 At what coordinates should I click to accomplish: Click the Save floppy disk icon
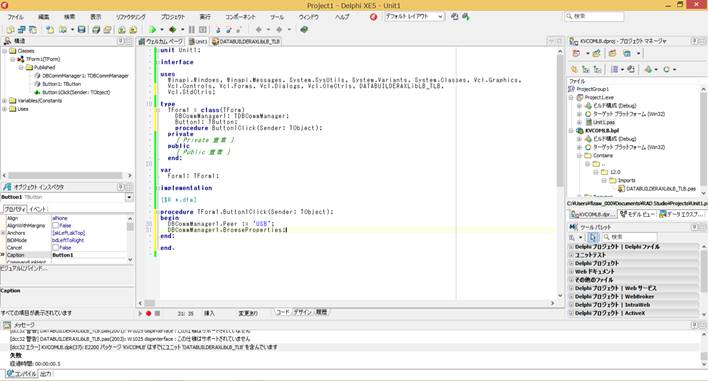tap(81, 30)
